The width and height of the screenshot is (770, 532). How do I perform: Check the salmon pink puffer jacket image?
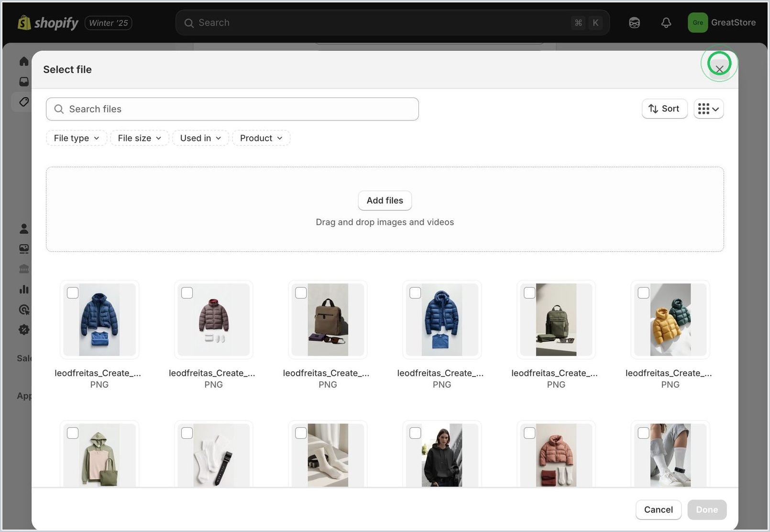click(x=529, y=433)
